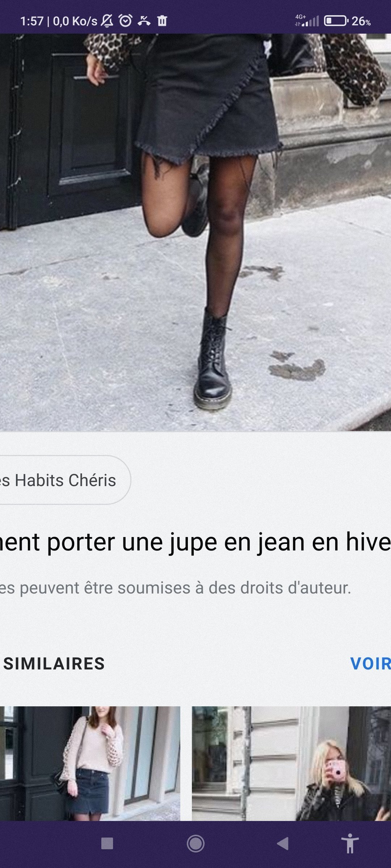The image size is (391, 868).
Task: Tap the title about jupe en jean
Action: [195, 542]
